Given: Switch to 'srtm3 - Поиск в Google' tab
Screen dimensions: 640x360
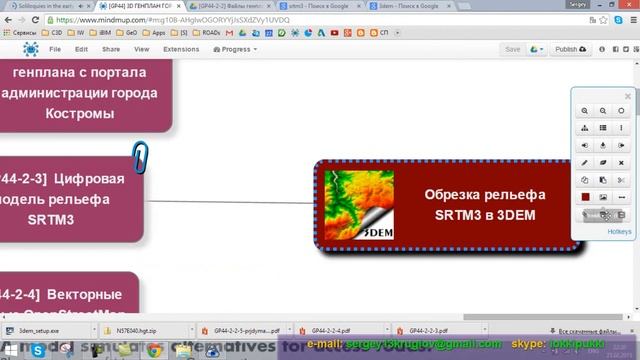Looking at the screenshot, I should click(320, 6).
